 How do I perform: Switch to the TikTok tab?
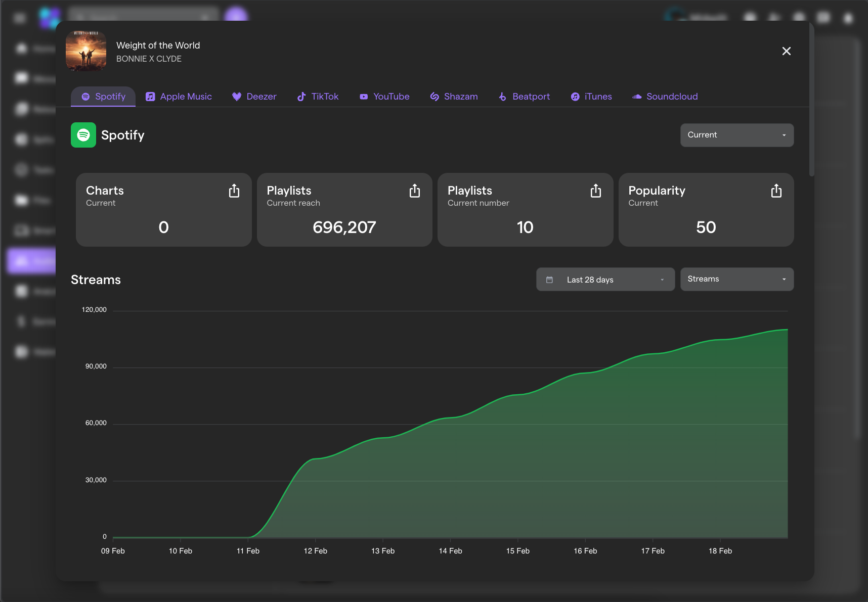point(318,97)
